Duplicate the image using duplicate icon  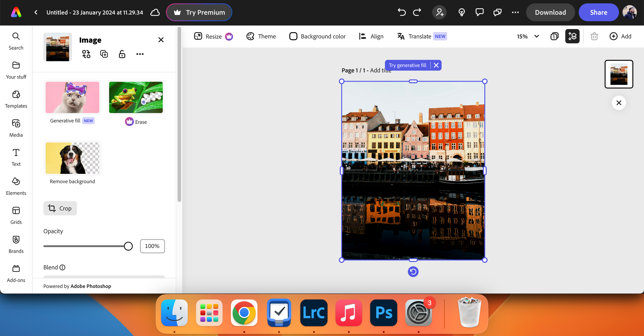[x=104, y=54]
